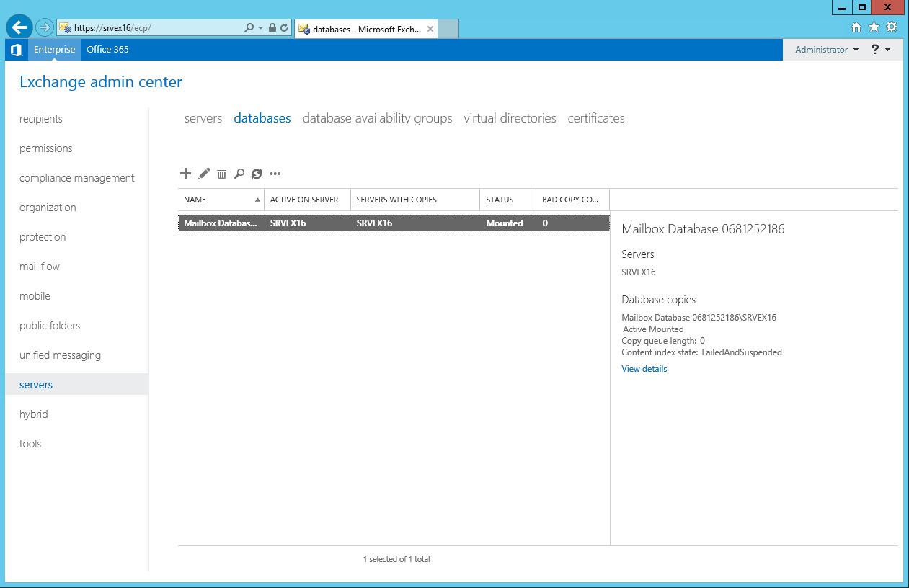The height and width of the screenshot is (588, 909).
Task: Go to recipients in sidebar
Action: click(41, 119)
